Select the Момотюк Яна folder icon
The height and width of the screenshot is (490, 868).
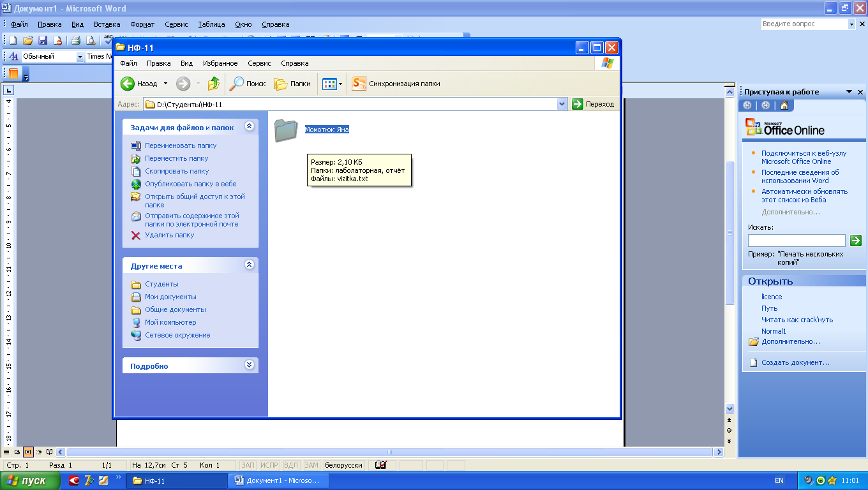[x=287, y=130]
